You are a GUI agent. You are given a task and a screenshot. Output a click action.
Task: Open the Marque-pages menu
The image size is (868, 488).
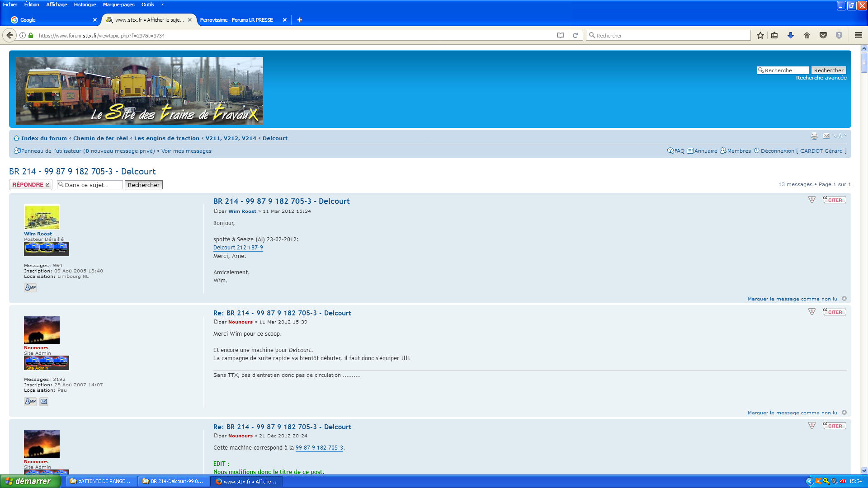pos(118,5)
